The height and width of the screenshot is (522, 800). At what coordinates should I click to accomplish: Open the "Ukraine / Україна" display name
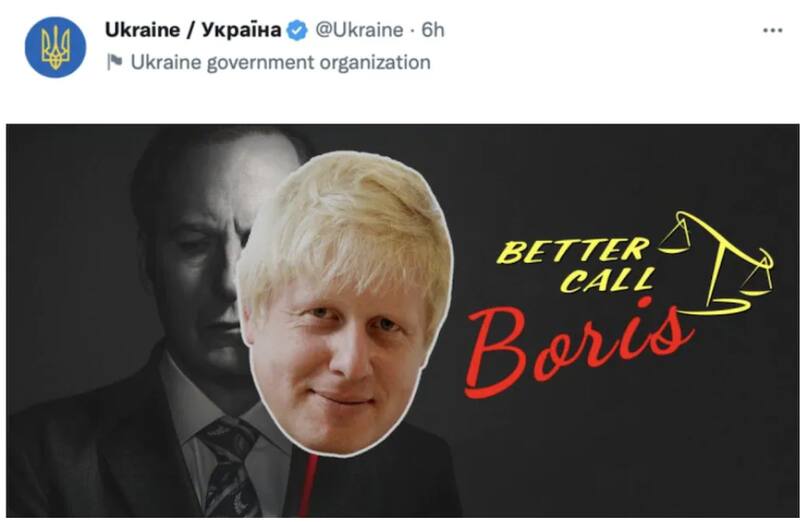tap(193, 30)
